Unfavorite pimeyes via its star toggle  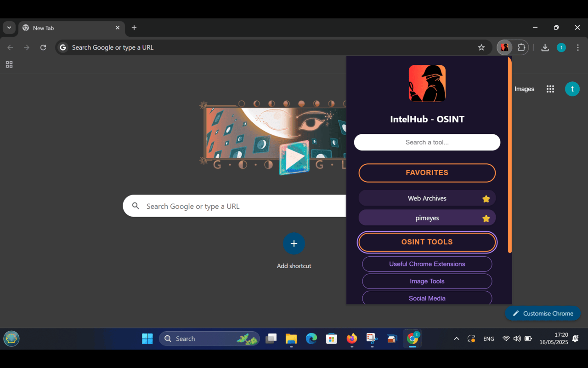(486, 218)
